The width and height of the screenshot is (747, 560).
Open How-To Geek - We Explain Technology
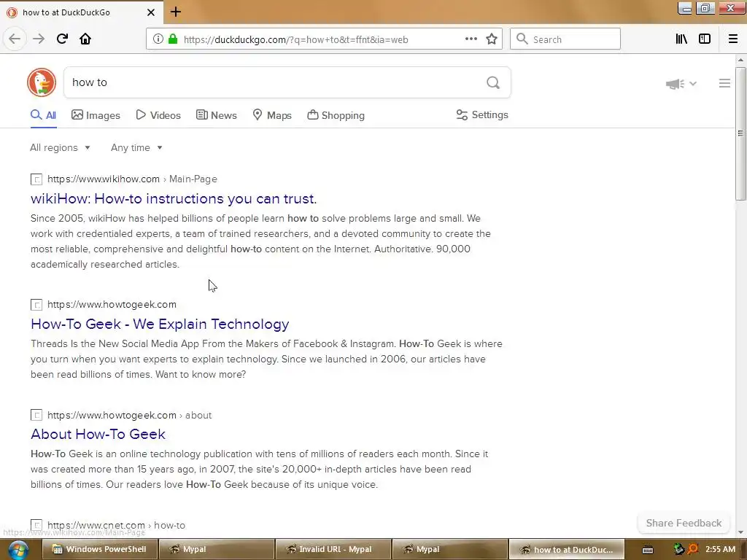tap(160, 324)
